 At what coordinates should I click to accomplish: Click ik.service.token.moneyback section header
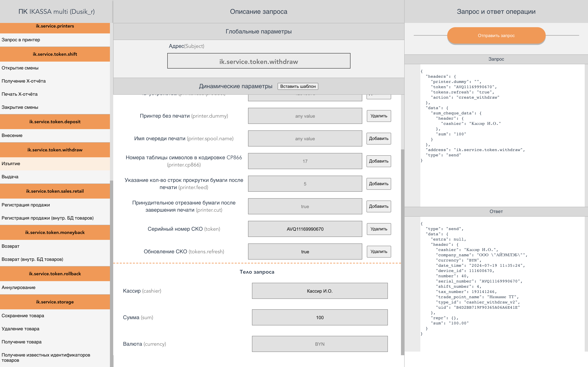(x=55, y=232)
